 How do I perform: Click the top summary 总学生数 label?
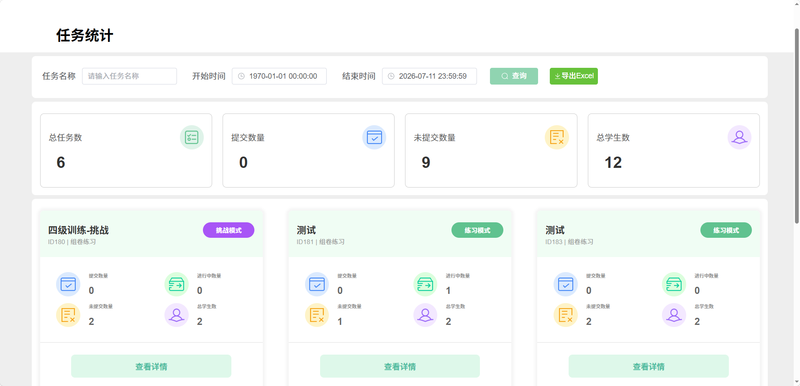pyautogui.click(x=613, y=137)
